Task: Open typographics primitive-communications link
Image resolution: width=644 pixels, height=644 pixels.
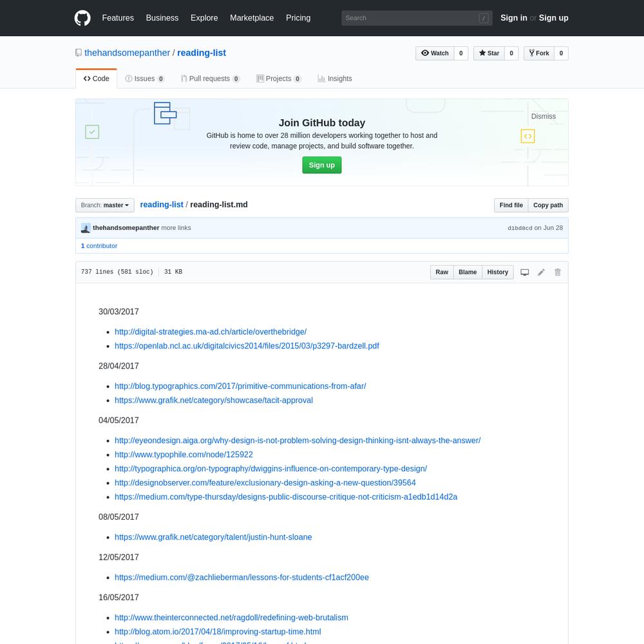Action: pos(240,386)
